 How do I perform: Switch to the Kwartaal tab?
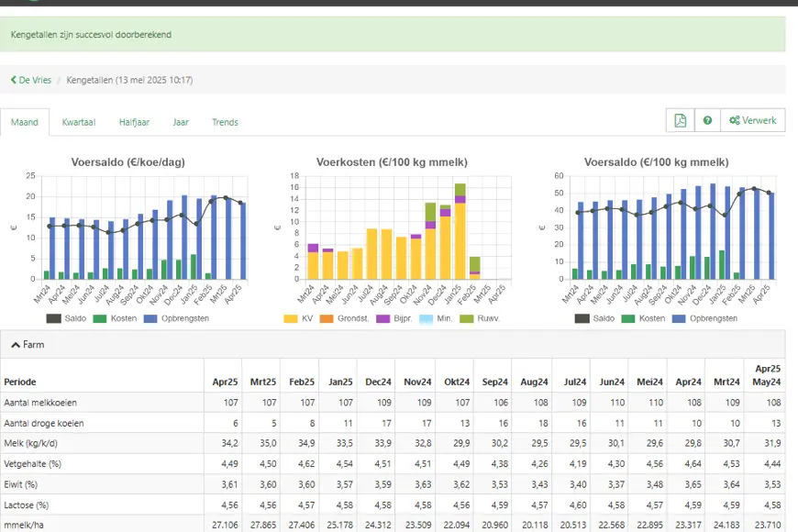point(79,122)
